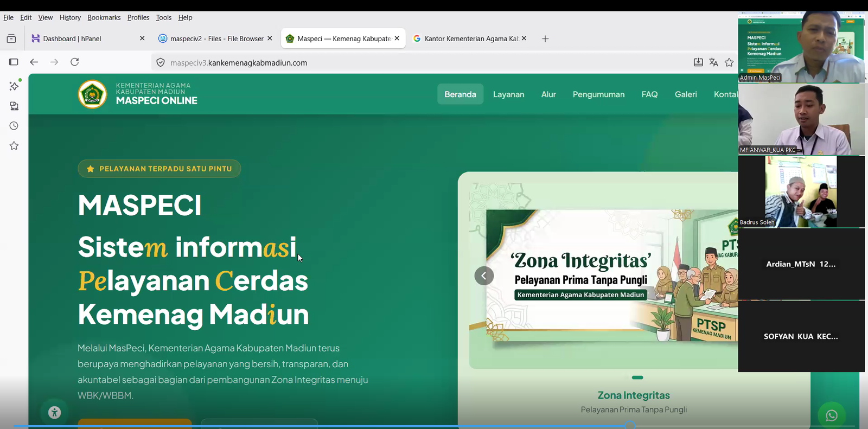
Task: Select the SOFYAN KUA KEC participant tile
Action: point(801,336)
